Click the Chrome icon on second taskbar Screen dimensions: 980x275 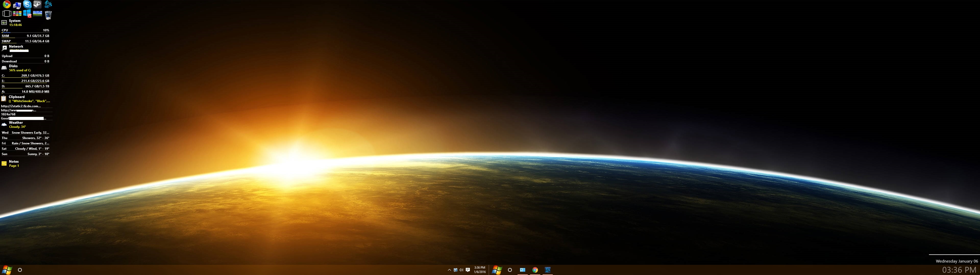point(535,270)
